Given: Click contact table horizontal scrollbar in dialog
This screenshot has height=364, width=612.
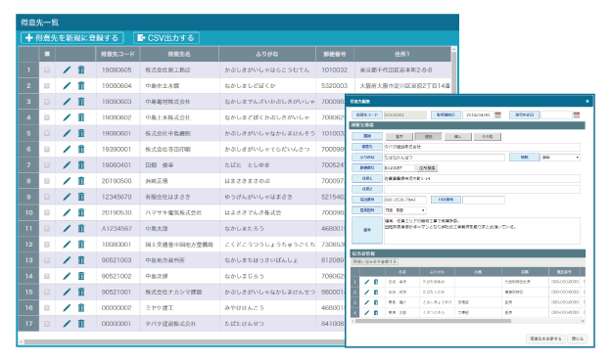Looking at the screenshot, I should 433,321.
